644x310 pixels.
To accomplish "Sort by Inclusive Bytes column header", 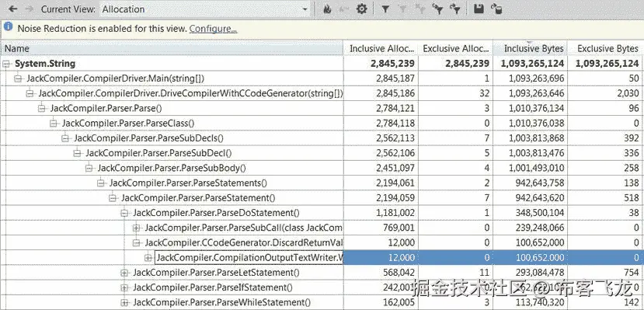I will (x=530, y=48).
